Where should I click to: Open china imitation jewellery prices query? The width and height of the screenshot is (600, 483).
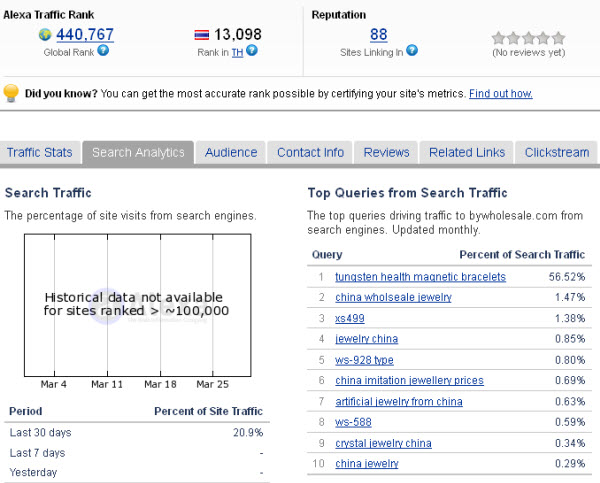point(409,381)
